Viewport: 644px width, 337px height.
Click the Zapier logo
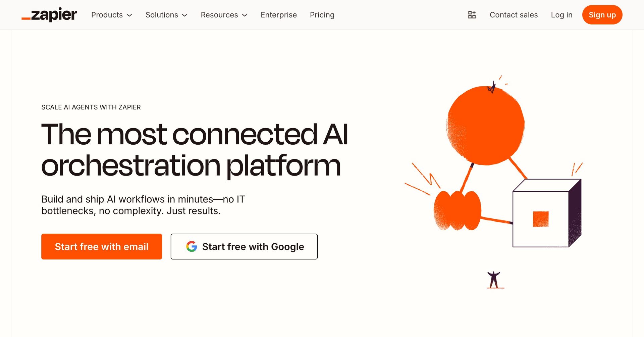click(49, 15)
